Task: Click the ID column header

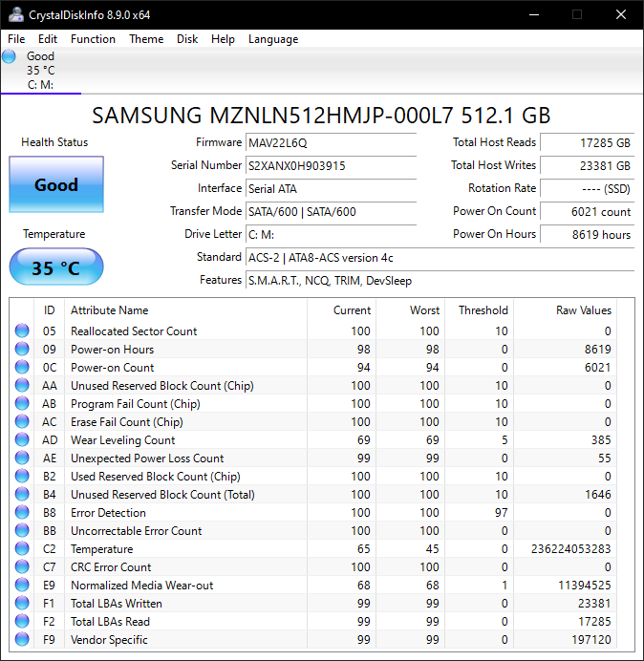Action: click(x=49, y=310)
